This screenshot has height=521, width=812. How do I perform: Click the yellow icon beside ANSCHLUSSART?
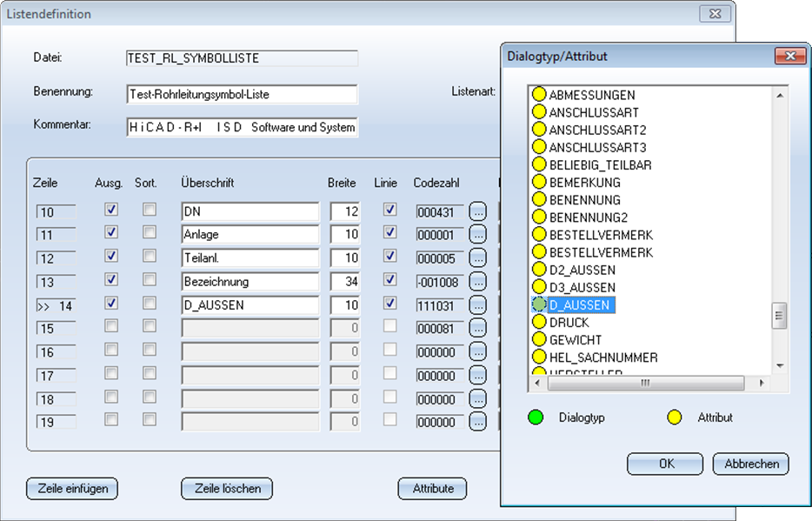[x=539, y=112]
